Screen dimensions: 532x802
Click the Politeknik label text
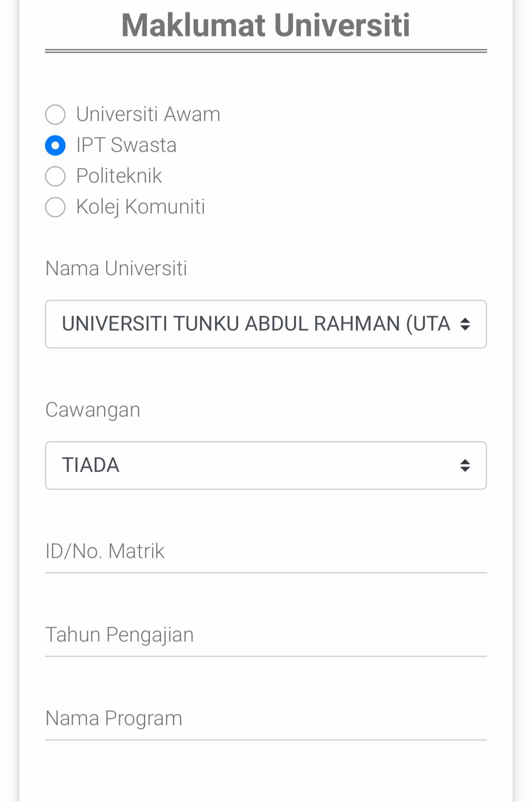pyautogui.click(x=119, y=176)
